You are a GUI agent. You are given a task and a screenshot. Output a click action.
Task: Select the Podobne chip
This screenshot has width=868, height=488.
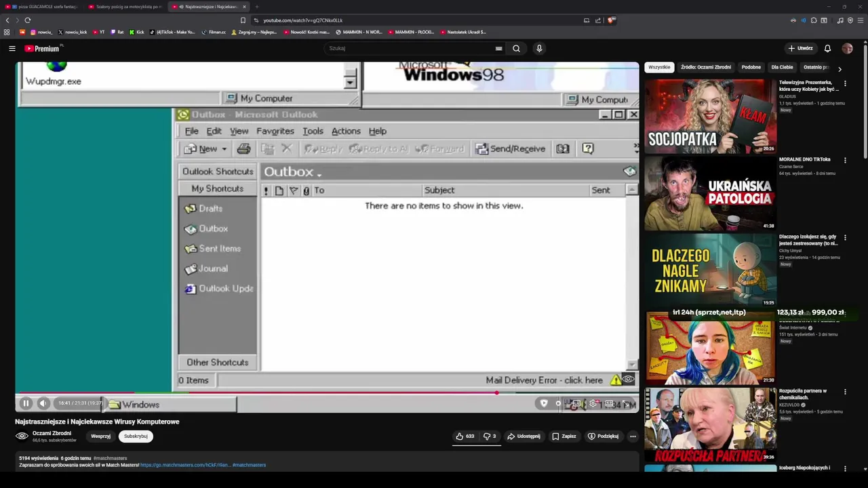pos(751,67)
